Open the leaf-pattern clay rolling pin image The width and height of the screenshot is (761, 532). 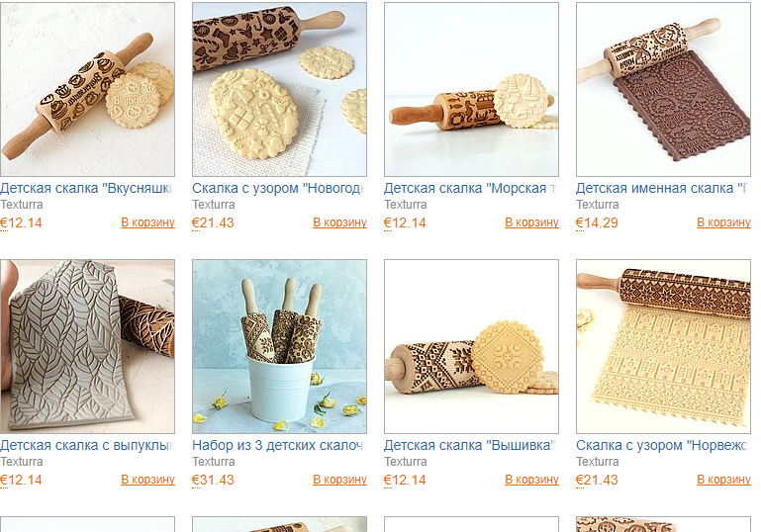pyautogui.click(x=87, y=346)
